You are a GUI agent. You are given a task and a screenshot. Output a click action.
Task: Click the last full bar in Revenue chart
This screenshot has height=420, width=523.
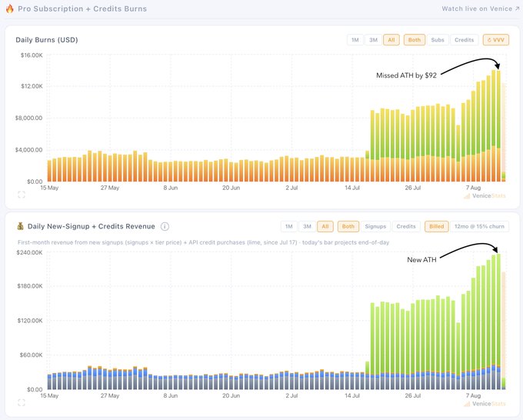tap(498, 322)
